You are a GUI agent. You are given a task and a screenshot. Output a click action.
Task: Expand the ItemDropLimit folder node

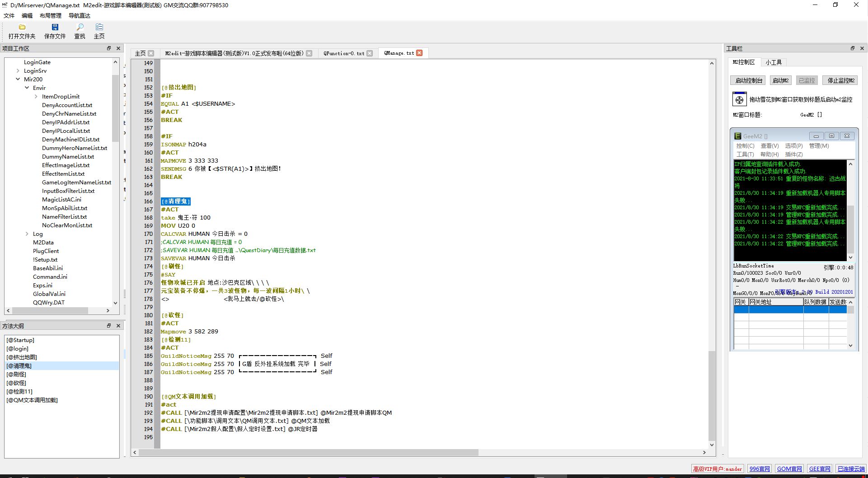36,96
